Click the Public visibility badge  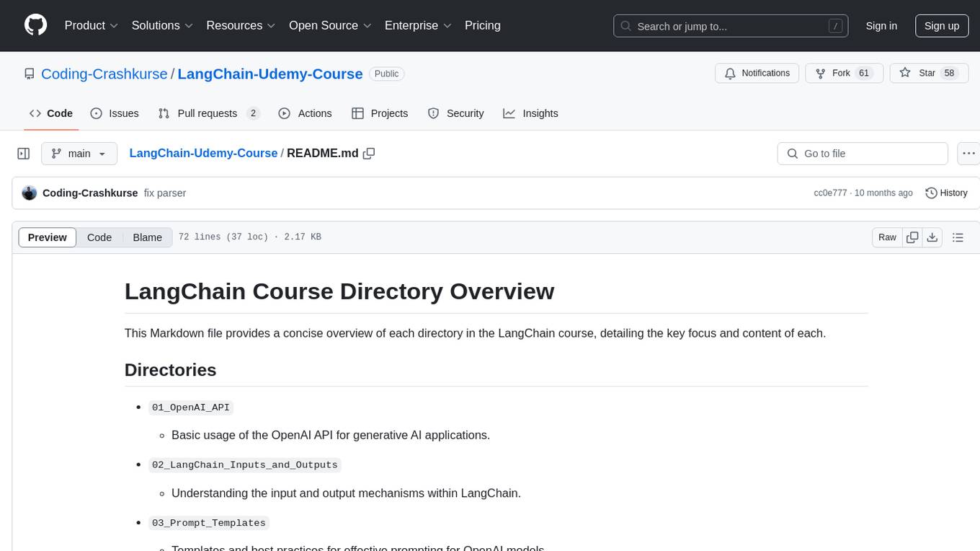pos(387,74)
